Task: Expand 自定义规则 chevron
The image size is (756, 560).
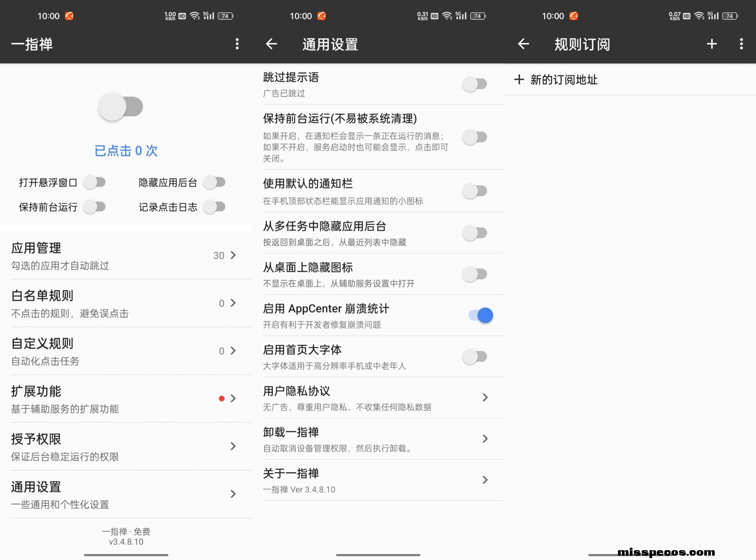Action: (x=233, y=351)
